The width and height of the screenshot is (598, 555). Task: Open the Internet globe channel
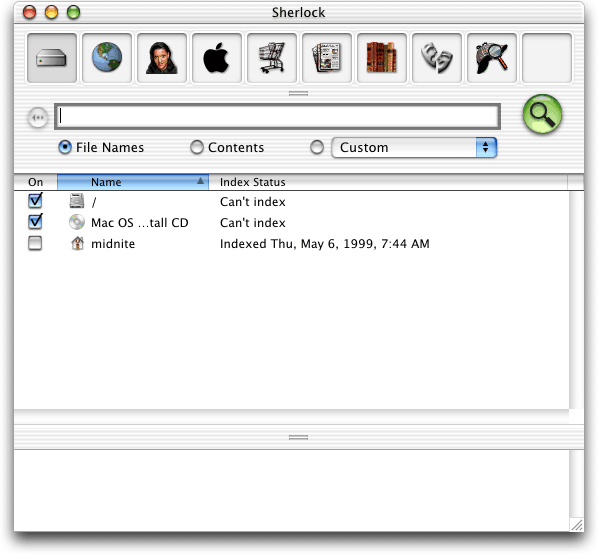click(x=107, y=58)
